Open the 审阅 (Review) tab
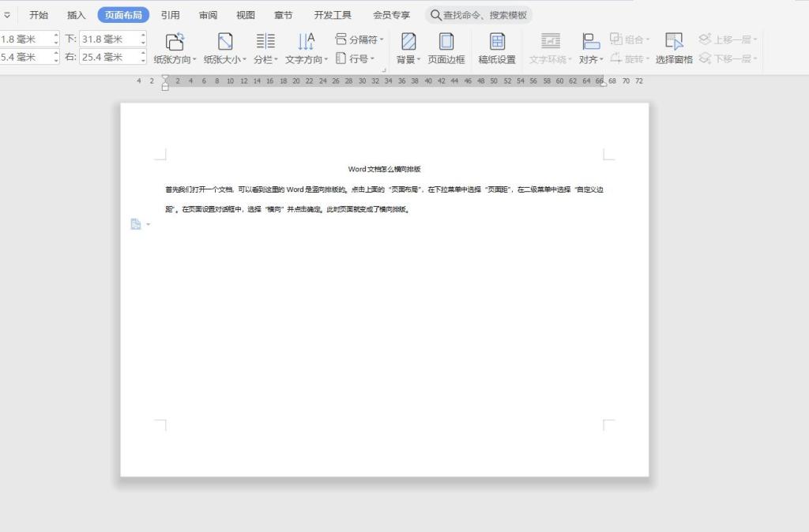The height and width of the screenshot is (532, 809). click(x=209, y=15)
